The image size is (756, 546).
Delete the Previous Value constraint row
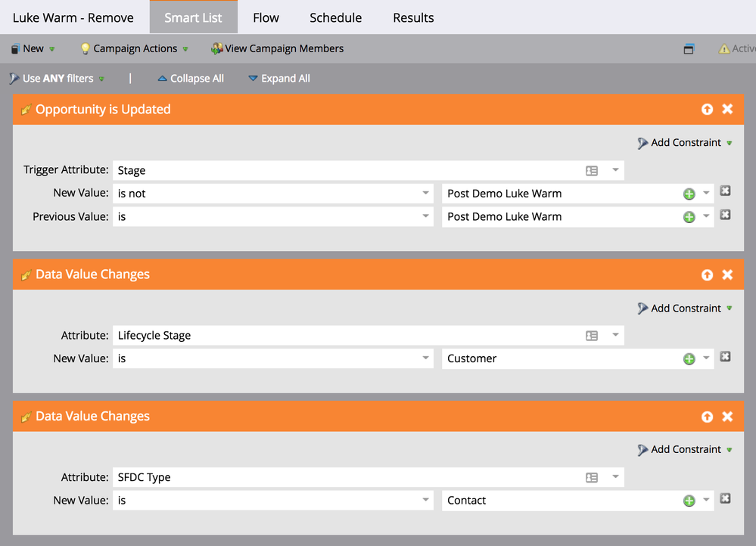point(725,216)
